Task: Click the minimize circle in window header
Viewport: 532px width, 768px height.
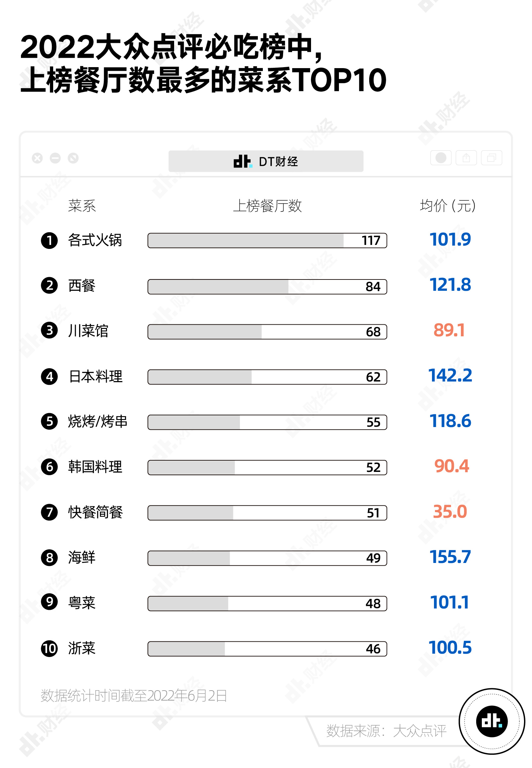Action: 55,158
